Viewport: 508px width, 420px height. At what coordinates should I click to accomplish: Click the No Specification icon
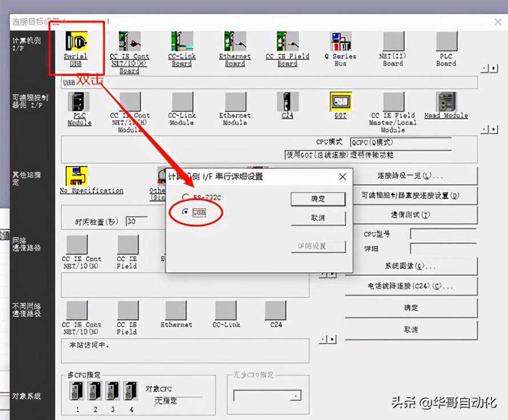(x=76, y=176)
